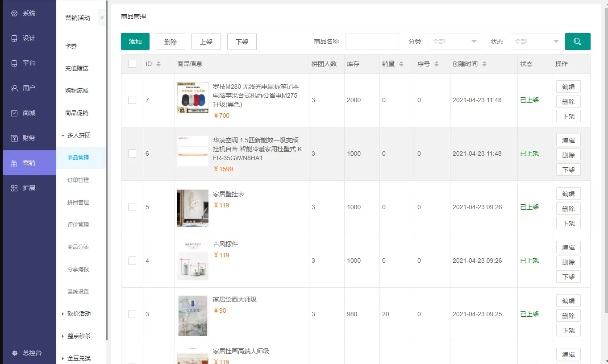
Task: Open 购物满减 menu item
Action: coord(77,91)
